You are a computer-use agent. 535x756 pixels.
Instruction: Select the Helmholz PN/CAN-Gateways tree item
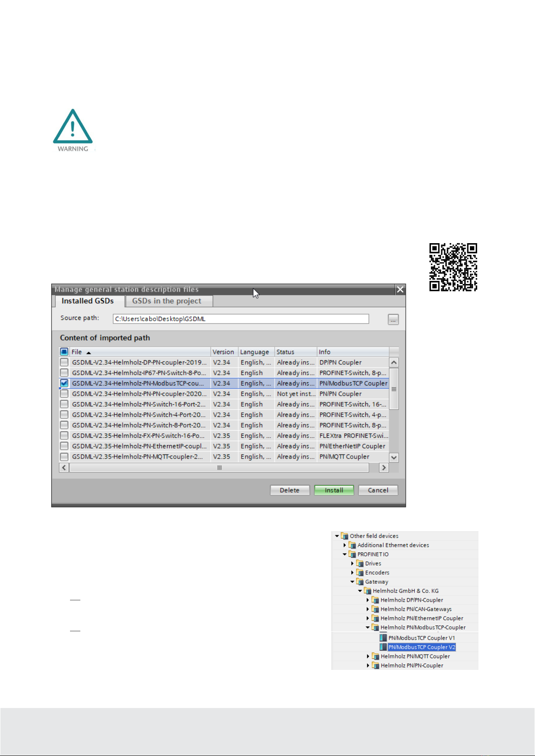pyautogui.click(x=416, y=609)
